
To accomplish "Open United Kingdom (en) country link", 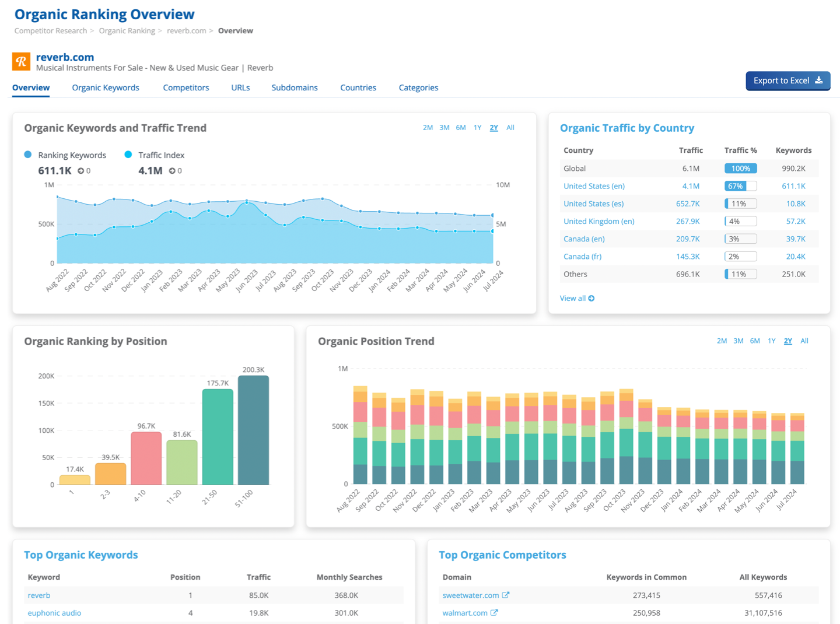I will (598, 221).
